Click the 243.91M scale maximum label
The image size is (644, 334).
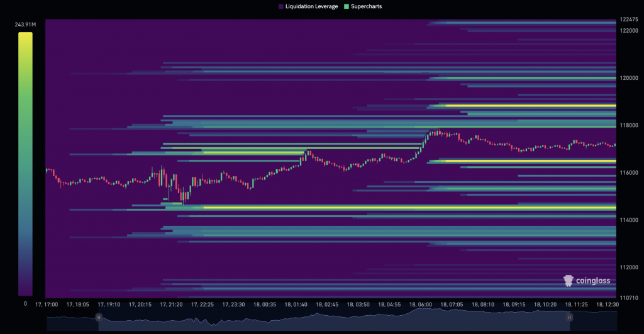pos(25,25)
